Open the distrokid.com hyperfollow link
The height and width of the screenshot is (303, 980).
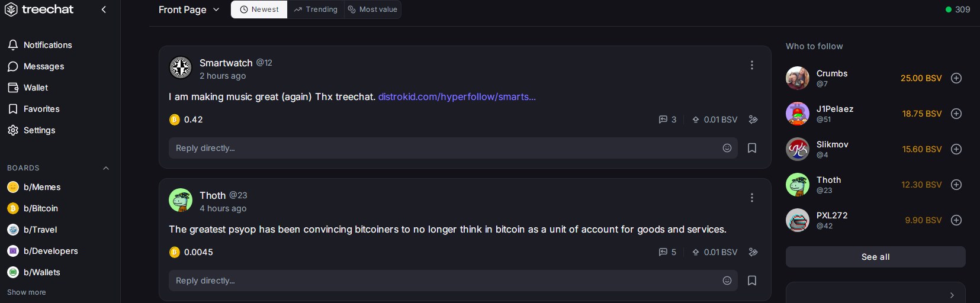(x=457, y=96)
